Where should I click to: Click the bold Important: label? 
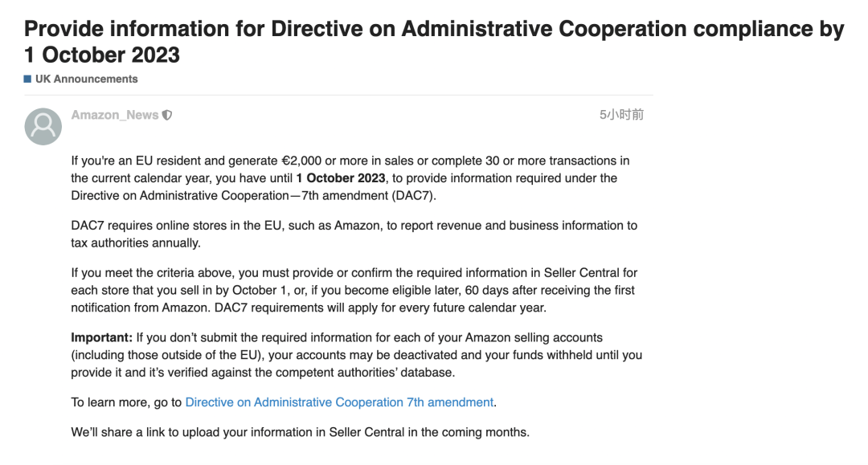(102, 338)
